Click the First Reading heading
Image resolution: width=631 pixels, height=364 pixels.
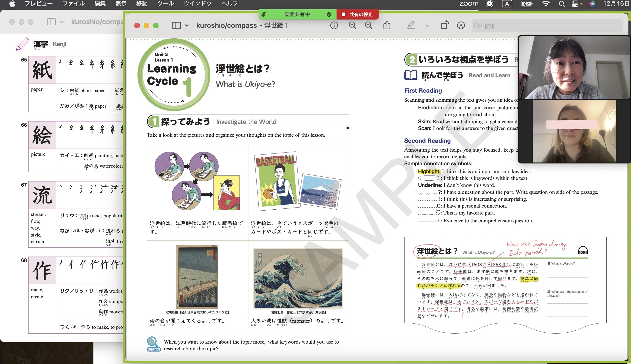[423, 91]
